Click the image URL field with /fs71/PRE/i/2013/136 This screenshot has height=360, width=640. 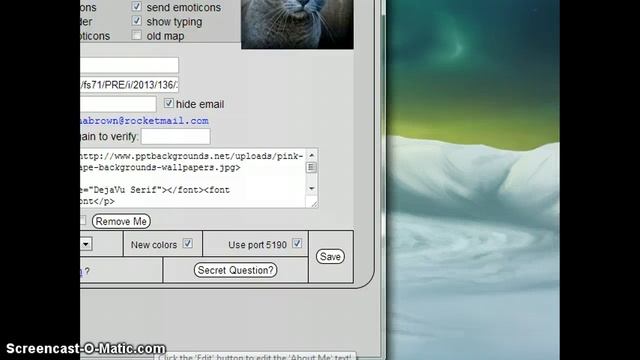click(x=129, y=85)
